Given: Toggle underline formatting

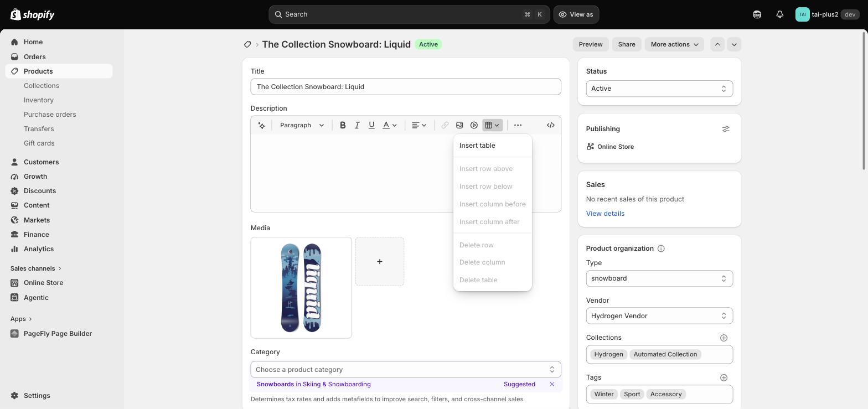Looking at the screenshot, I should pos(371,125).
